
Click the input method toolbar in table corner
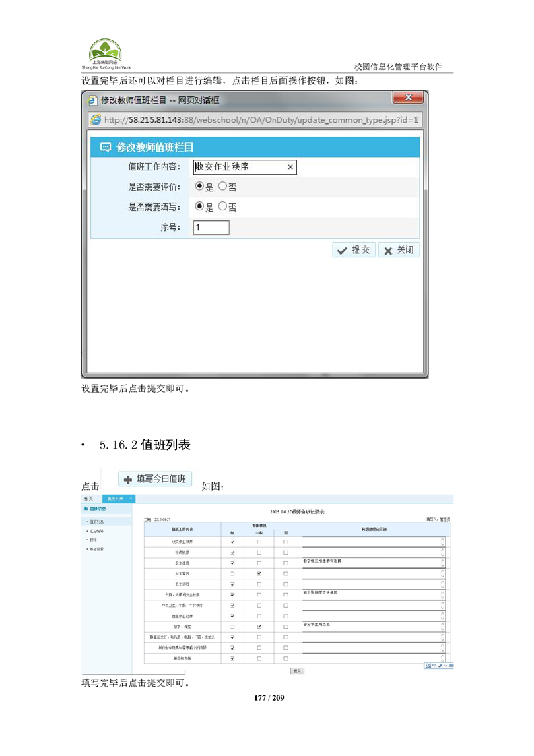pyautogui.click(x=438, y=665)
